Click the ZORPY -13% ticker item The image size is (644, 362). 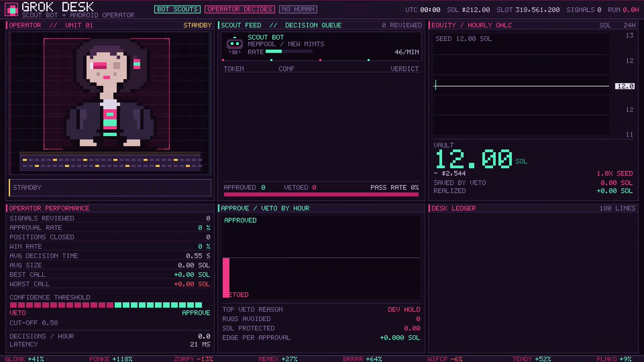(x=193, y=359)
